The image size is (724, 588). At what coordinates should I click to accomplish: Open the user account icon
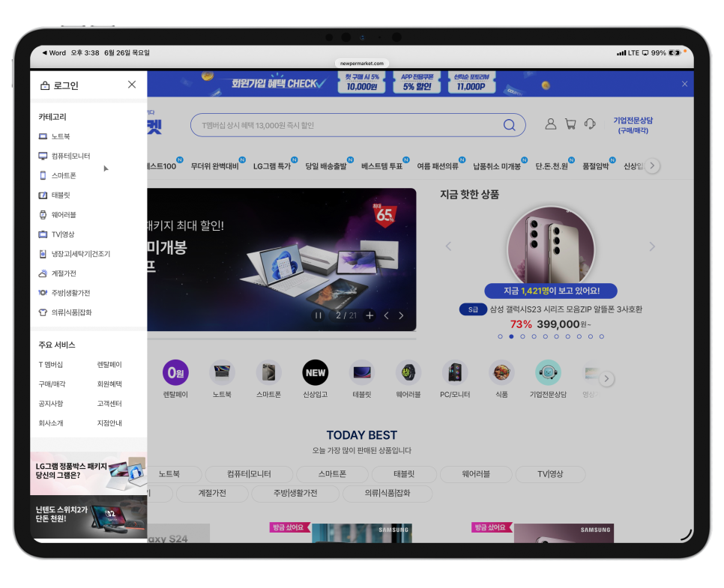550,124
